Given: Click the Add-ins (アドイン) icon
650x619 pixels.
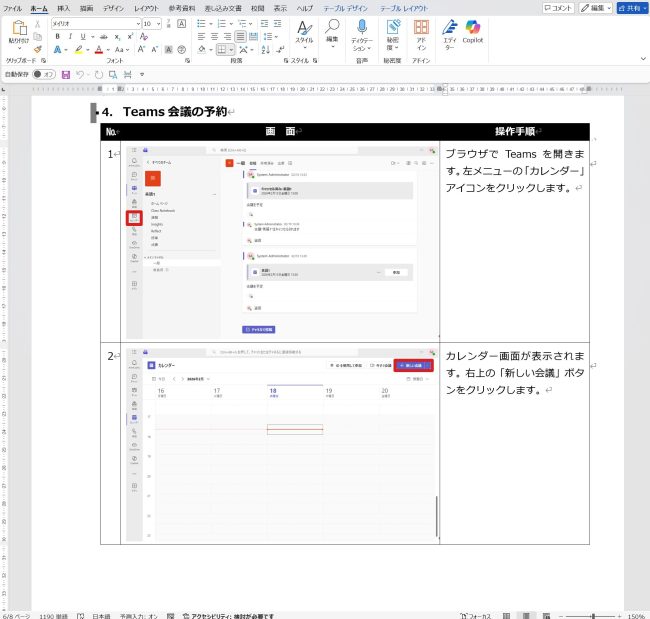Looking at the screenshot, I should 421,30.
